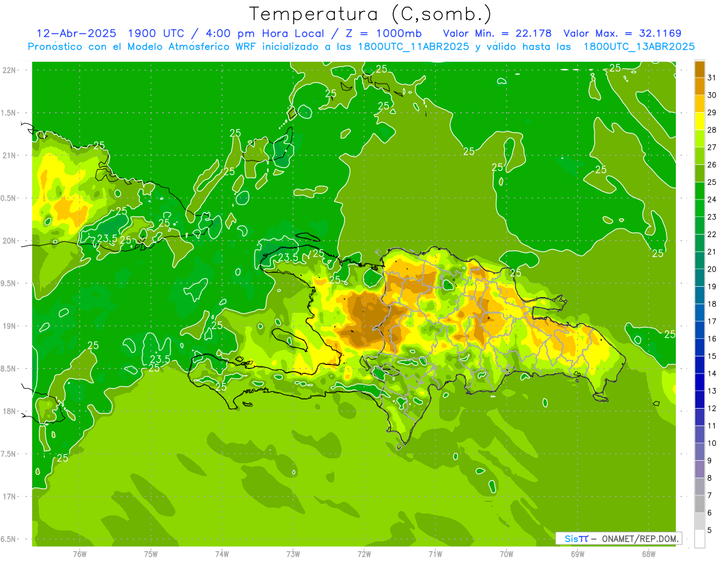Click the "70W" longitude axis label

pyautogui.click(x=507, y=554)
